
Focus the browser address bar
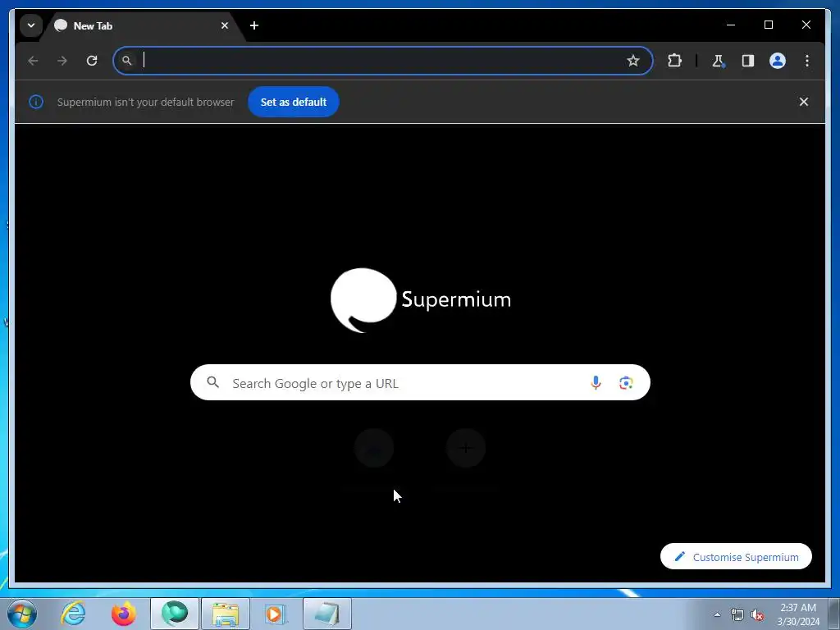[x=382, y=61]
